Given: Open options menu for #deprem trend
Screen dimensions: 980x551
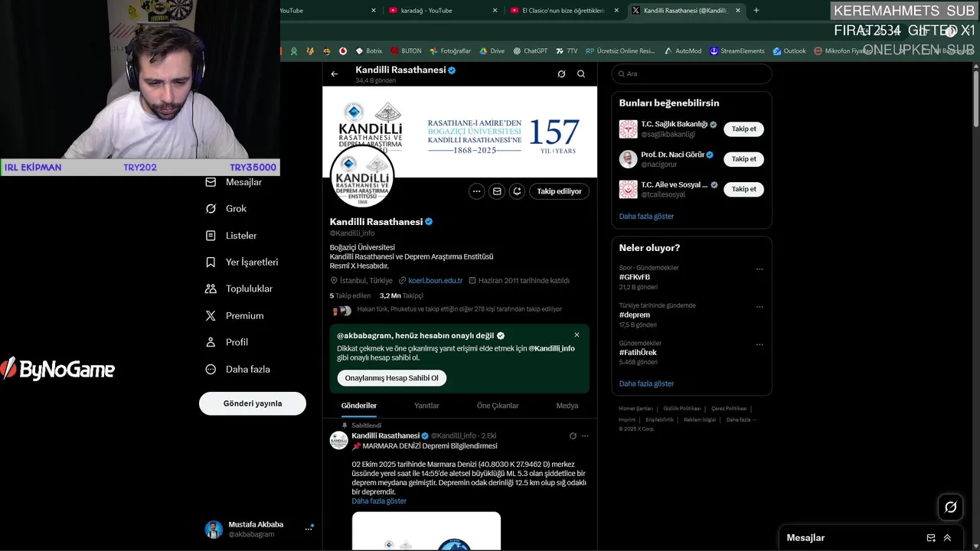Looking at the screenshot, I should [x=759, y=307].
